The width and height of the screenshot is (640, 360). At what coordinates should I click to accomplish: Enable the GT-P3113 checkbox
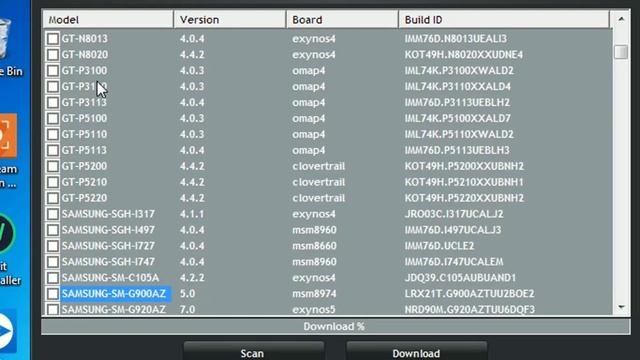click(53, 102)
